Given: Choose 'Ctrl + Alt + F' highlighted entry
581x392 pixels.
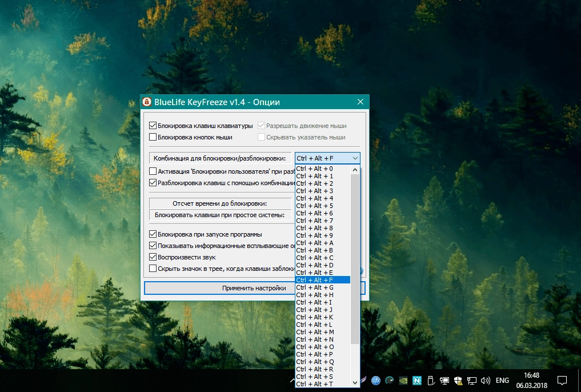Looking at the screenshot, I should (323, 280).
